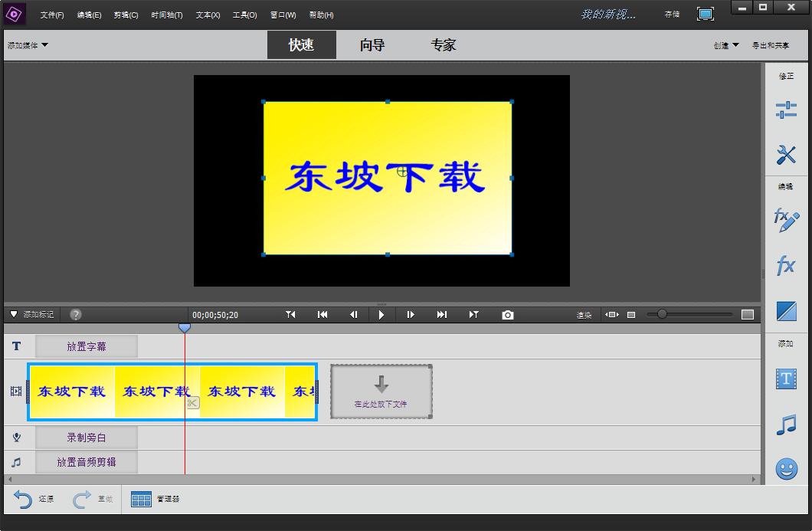Open the music note audio panel
Screen dimensions: 812x531
(786, 424)
